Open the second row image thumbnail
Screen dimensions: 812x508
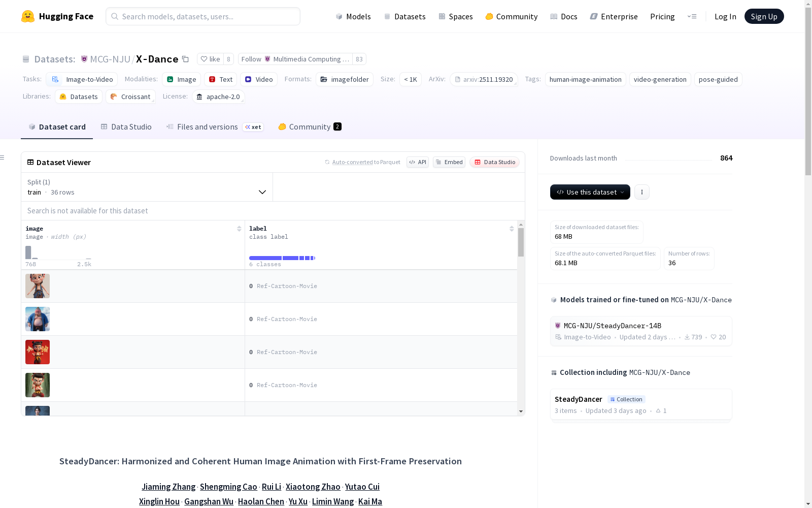point(38,319)
